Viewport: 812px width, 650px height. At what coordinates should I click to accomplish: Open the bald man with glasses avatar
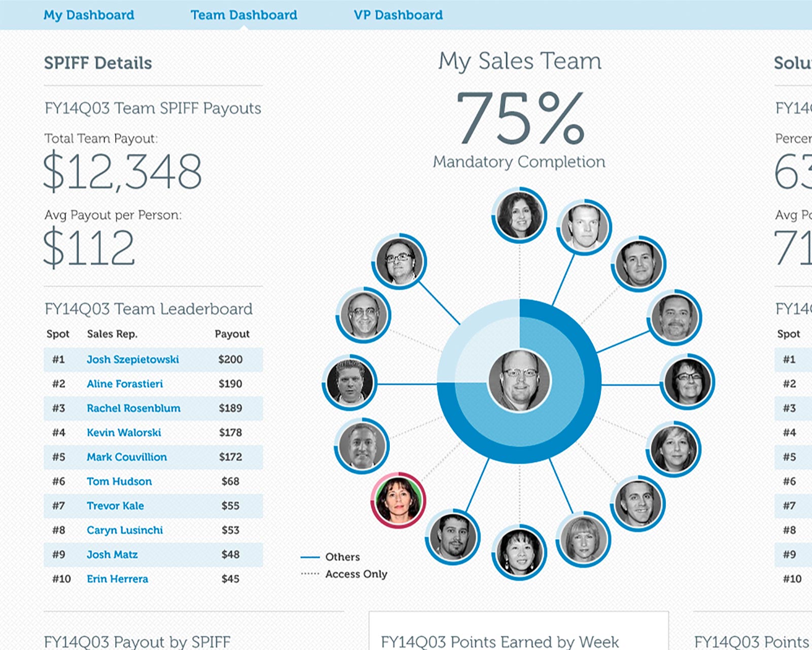[363, 315]
